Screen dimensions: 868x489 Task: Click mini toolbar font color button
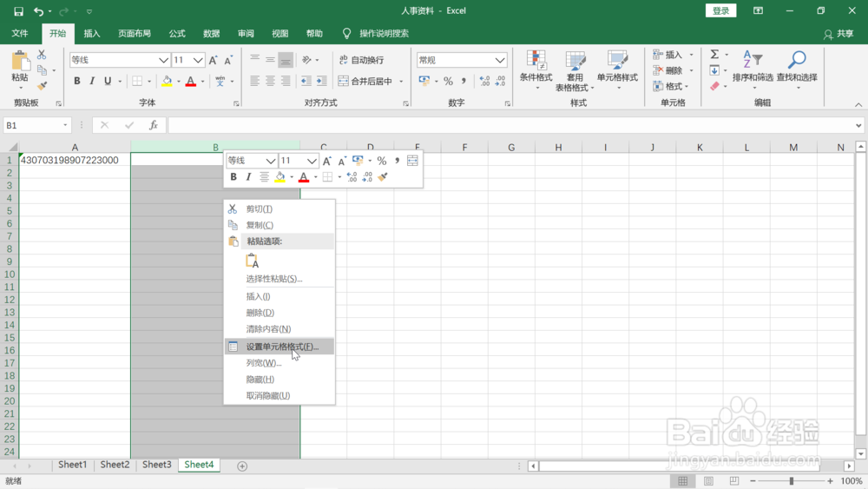click(303, 177)
